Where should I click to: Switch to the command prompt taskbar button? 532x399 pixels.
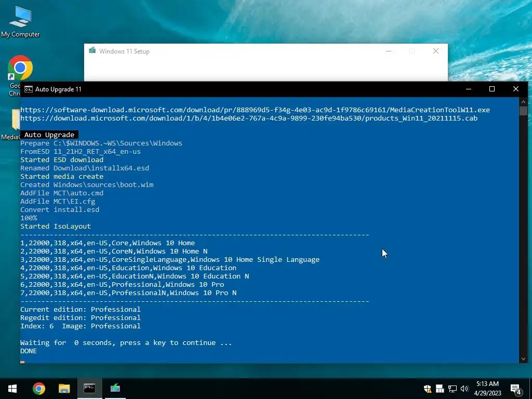pos(89,389)
